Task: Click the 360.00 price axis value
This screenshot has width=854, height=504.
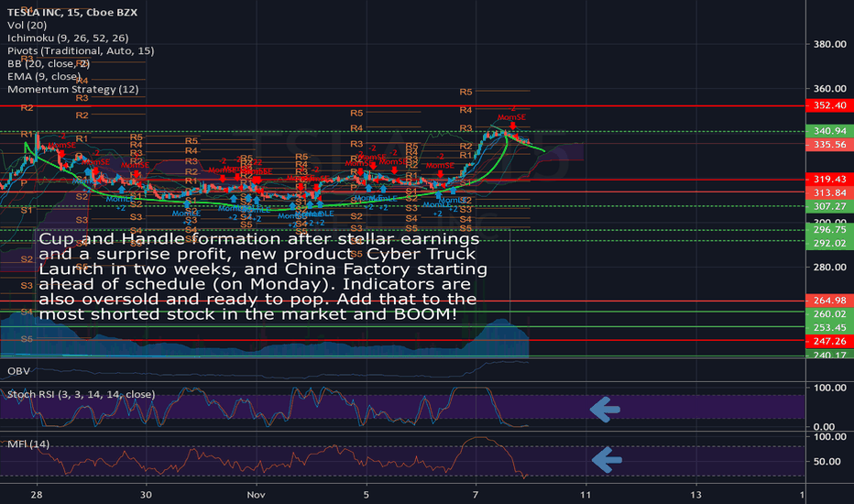Action: point(829,88)
